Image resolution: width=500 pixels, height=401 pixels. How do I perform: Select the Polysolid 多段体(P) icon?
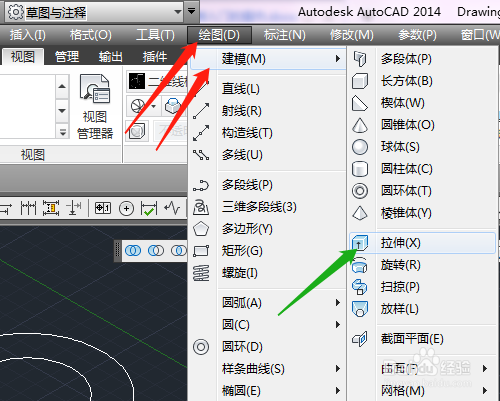coord(360,59)
